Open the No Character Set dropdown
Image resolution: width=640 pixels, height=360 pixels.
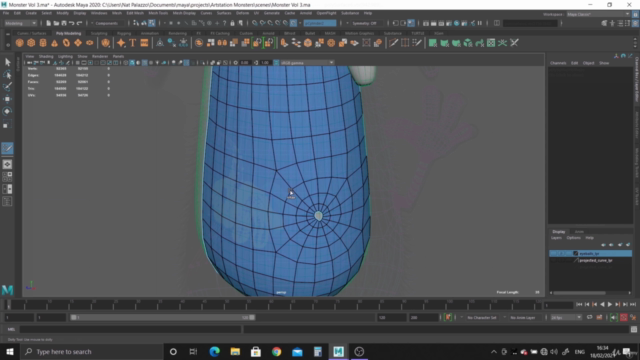482,317
